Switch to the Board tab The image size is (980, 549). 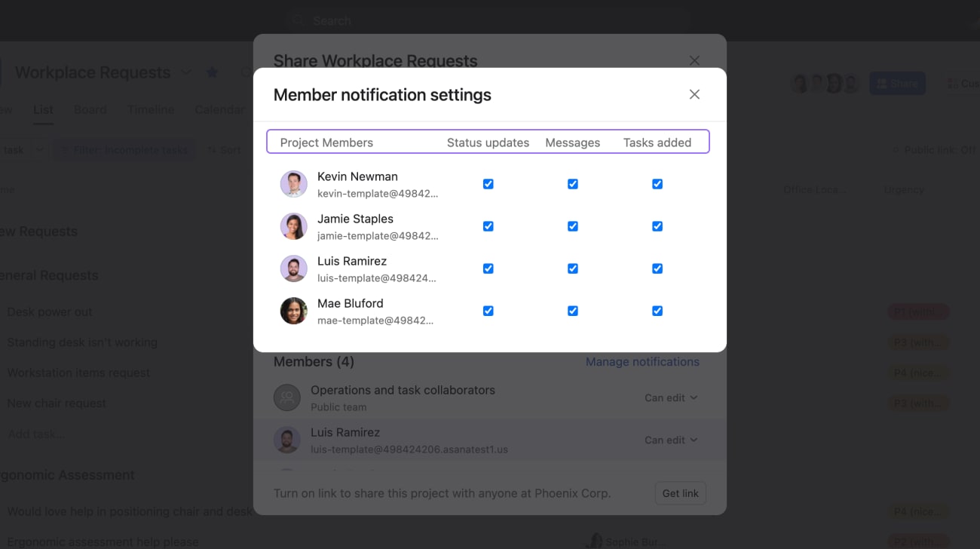(90, 109)
